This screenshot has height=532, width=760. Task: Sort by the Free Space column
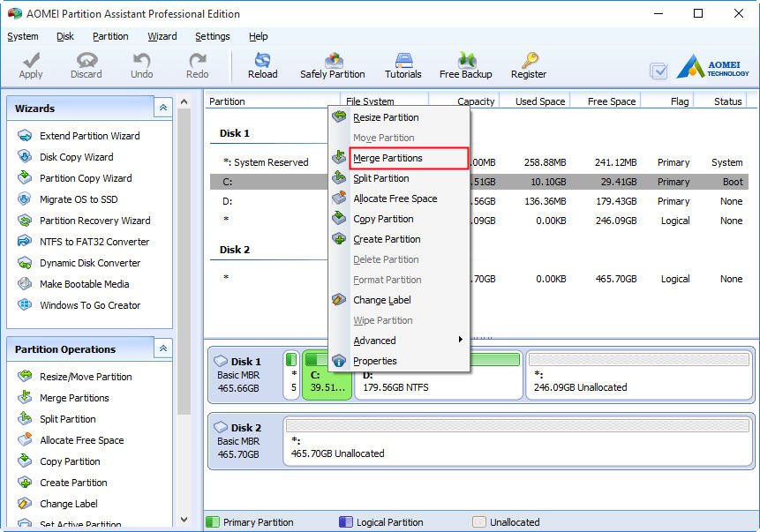606,101
